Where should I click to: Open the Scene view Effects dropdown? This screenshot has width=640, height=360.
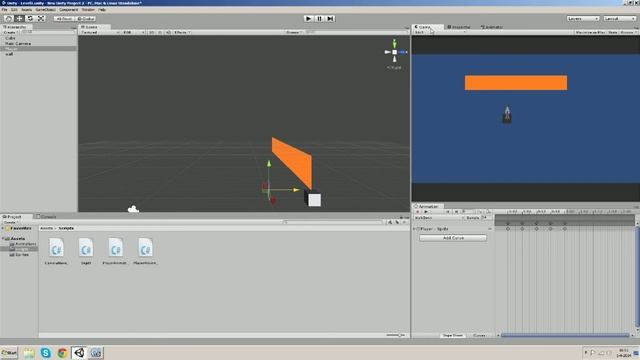tap(182, 32)
